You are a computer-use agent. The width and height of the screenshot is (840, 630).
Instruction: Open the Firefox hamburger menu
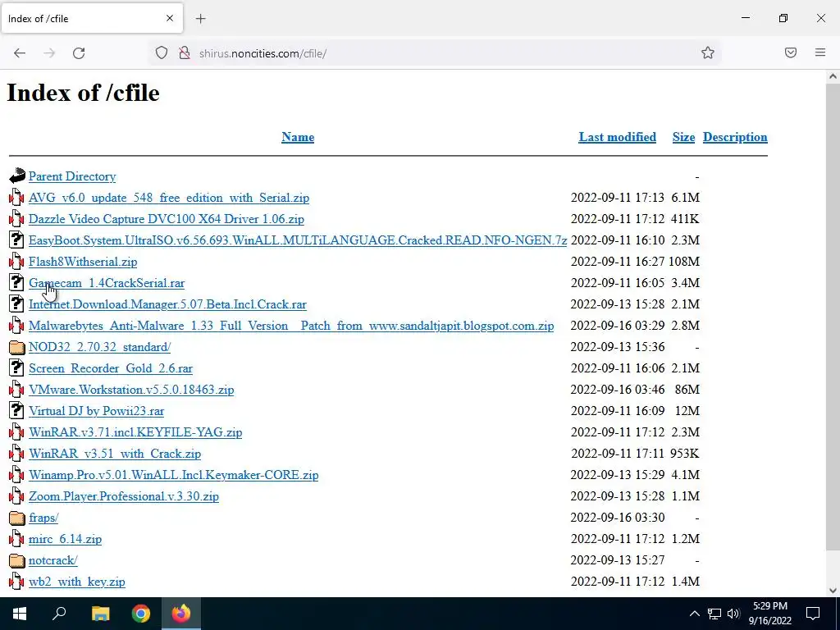[820, 52]
